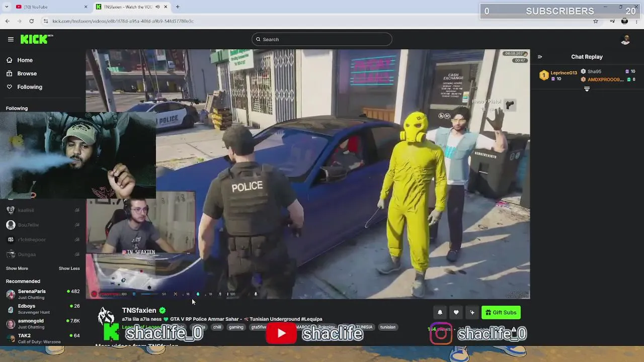Click the Home house icon
This screenshot has width=644, height=362.
click(x=10, y=60)
